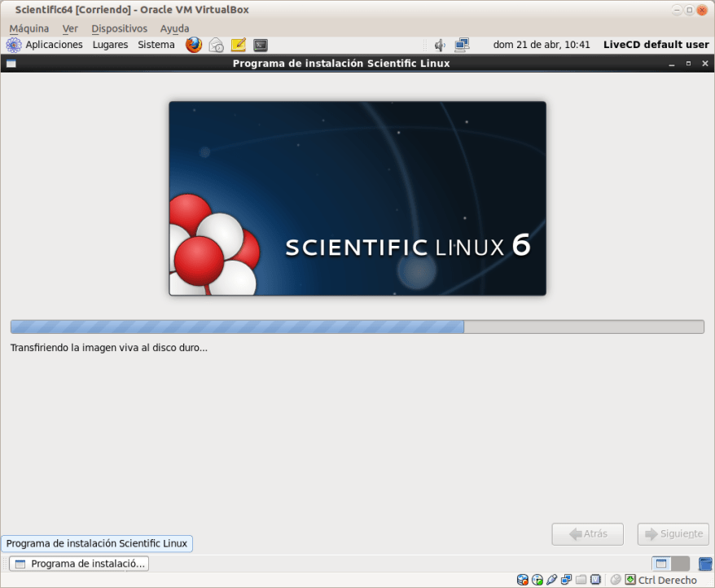Image resolution: width=715 pixels, height=588 pixels.
Task: Open the Máquina menu
Action: click(29, 28)
